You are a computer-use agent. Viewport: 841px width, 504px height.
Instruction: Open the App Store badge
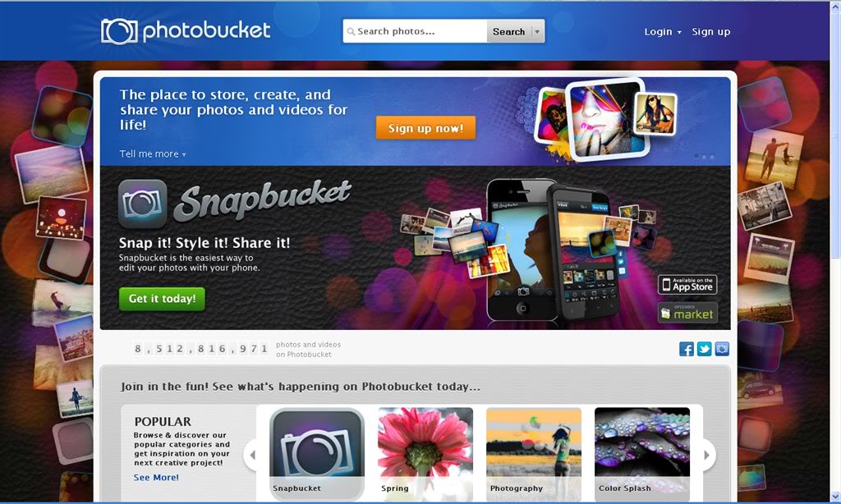point(687,284)
